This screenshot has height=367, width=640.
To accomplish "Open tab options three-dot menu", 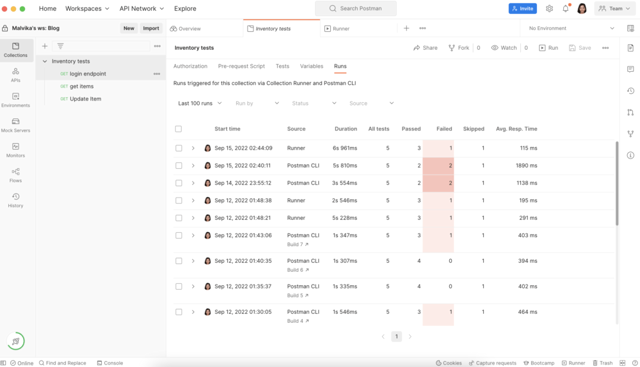I will [x=422, y=28].
